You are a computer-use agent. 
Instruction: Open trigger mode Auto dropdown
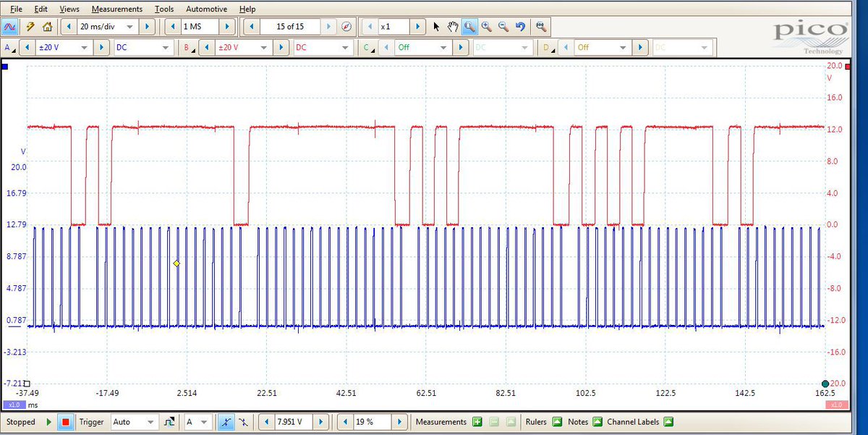[152, 422]
